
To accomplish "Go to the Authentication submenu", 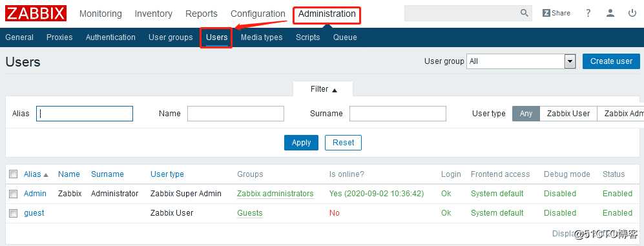I will (x=110, y=37).
